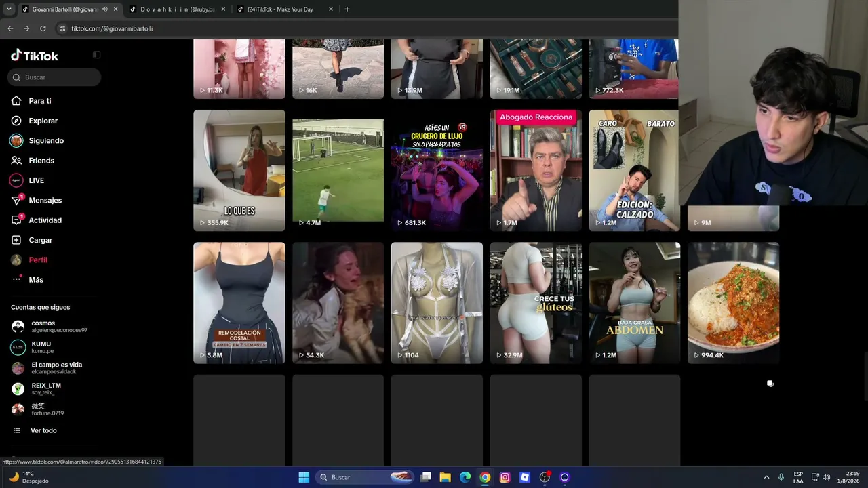Open Task View from the taskbar
This screenshot has height=488, width=868.
click(426, 477)
